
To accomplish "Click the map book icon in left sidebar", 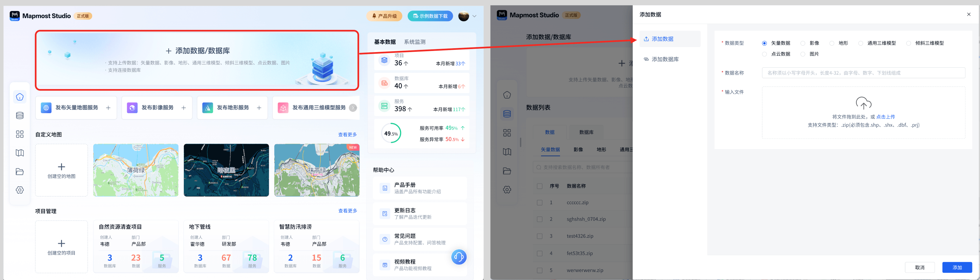I will 20,153.
